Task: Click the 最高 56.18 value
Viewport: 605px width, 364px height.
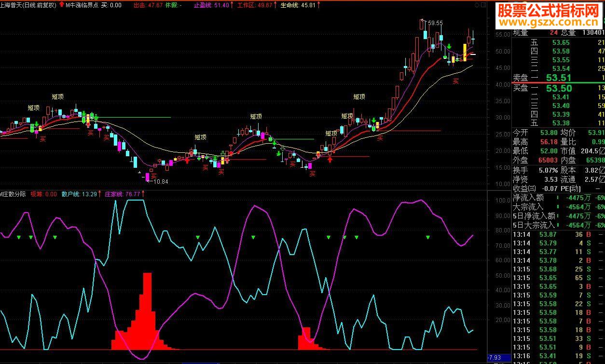Action: (549, 142)
